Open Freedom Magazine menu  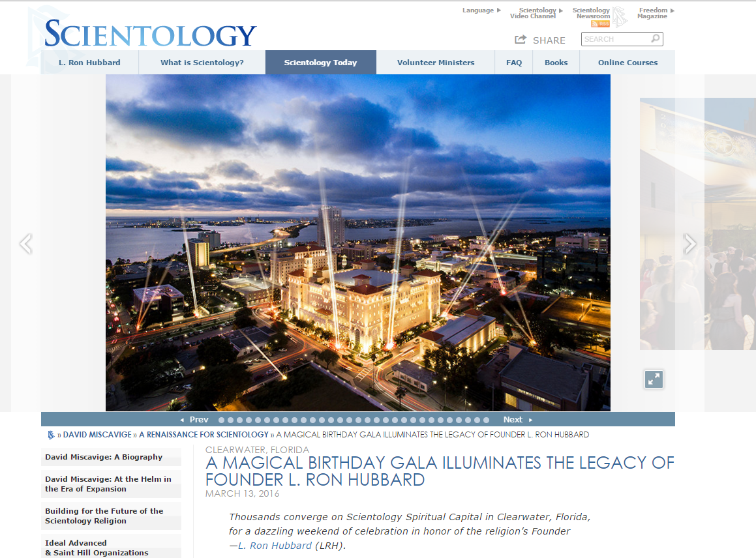coord(656,13)
